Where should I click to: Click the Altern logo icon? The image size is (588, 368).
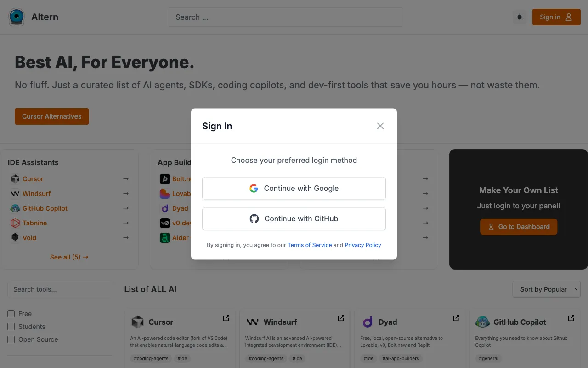[x=17, y=17]
